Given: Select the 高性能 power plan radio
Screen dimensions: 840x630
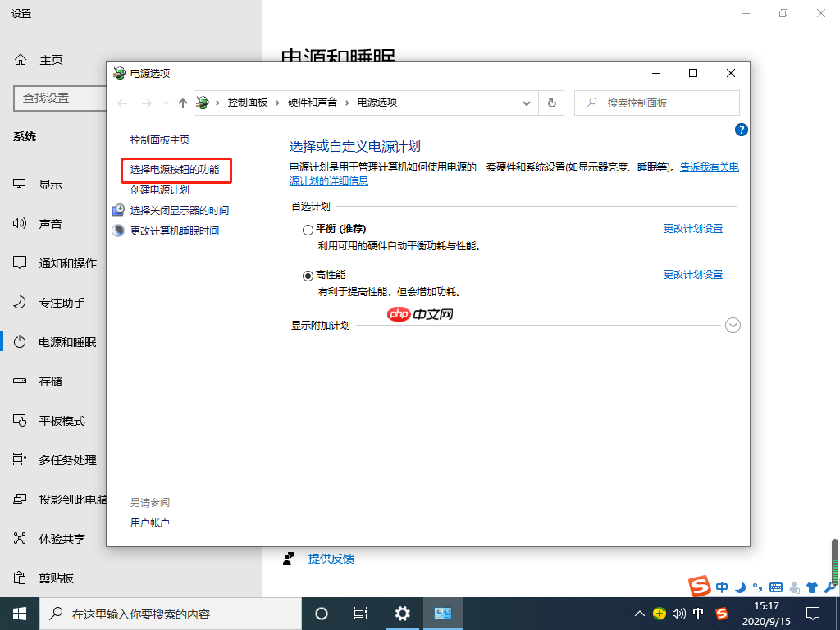Looking at the screenshot, I should pos(309,275).
